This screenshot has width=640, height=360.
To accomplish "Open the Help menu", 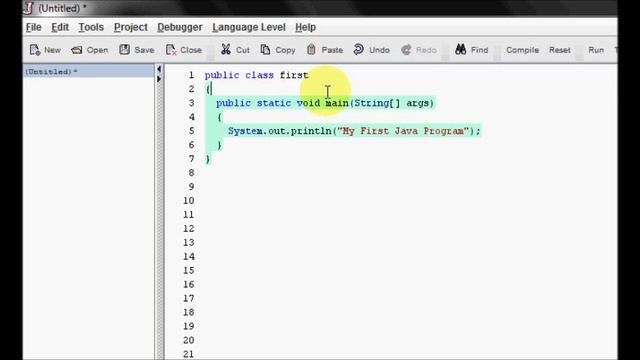I will pos(305,27).
